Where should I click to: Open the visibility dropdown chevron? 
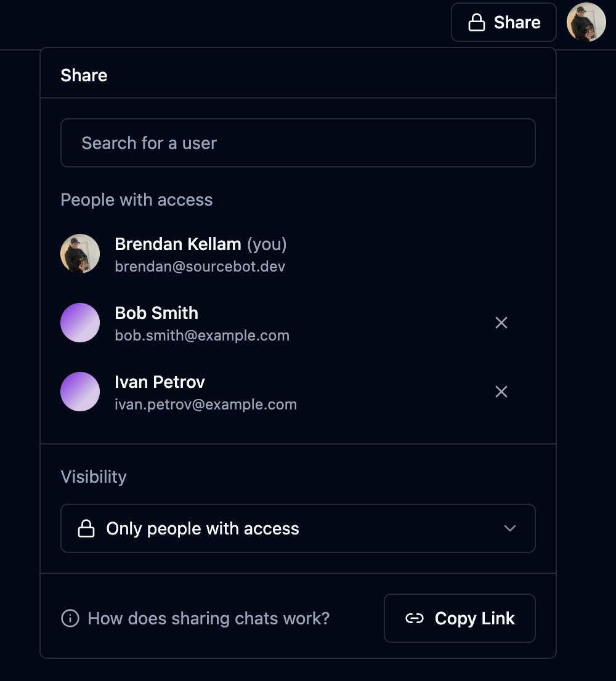[509, 528]
